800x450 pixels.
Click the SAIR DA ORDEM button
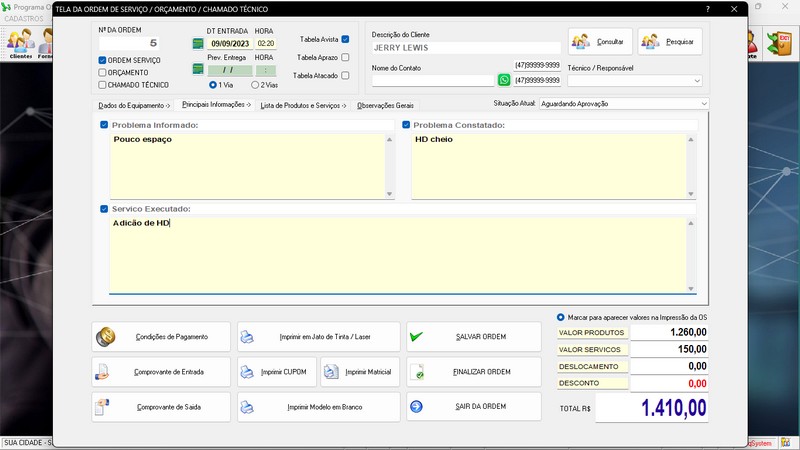[x=473, y=407]
